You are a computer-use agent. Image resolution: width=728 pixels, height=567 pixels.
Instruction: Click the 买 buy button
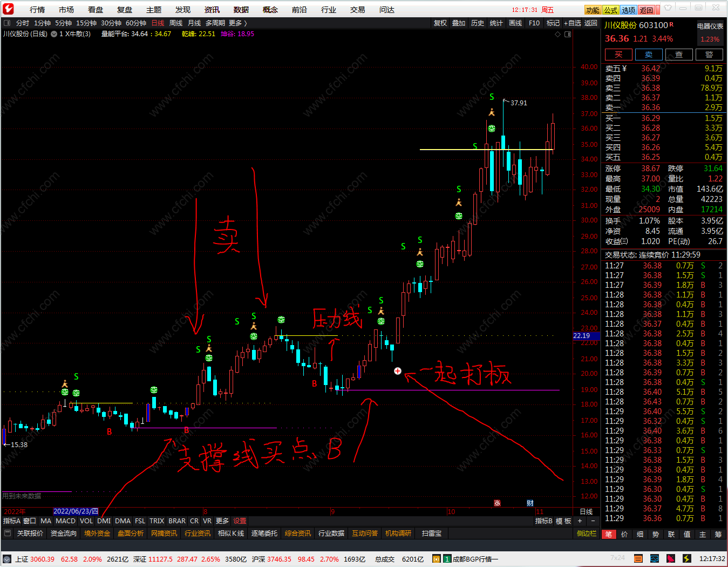click(x=618, y=55)
